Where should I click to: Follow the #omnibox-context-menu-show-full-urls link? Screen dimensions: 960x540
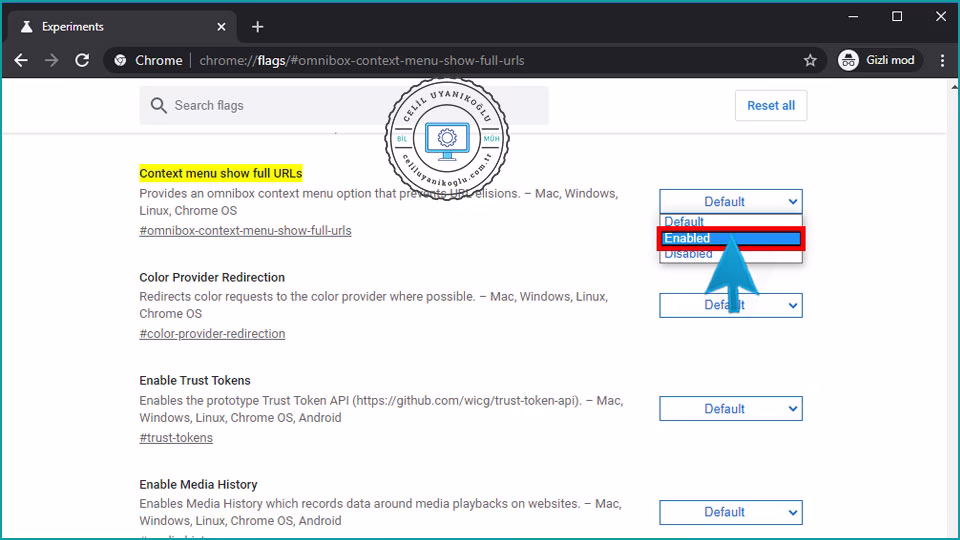tap(245, 231)
